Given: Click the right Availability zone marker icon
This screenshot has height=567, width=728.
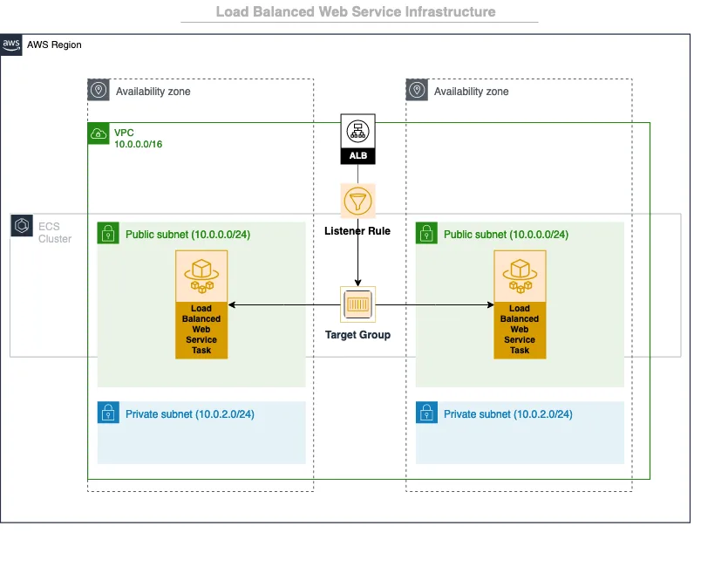Looking at the screenshot, I should tap(416, 91).
